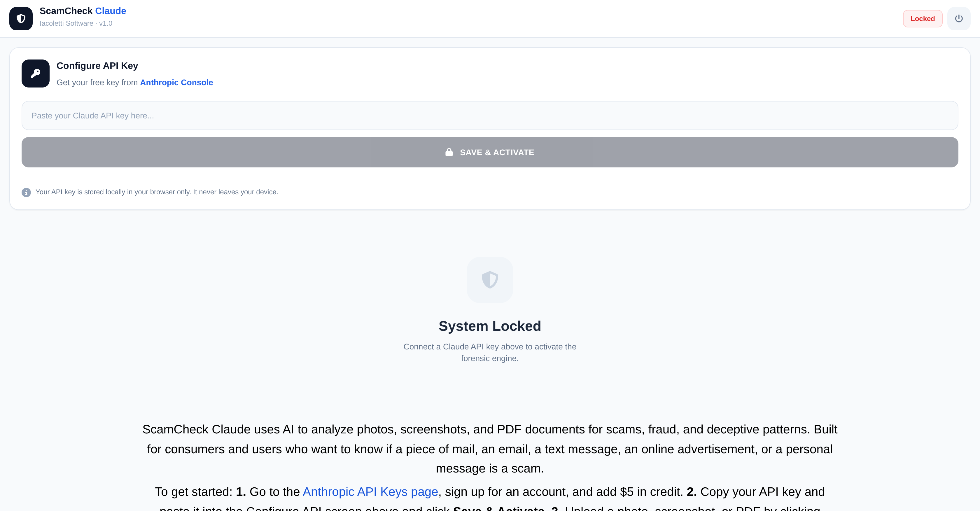
Task: Open the Anthropic Console link
Action: (x=176, y=83)
